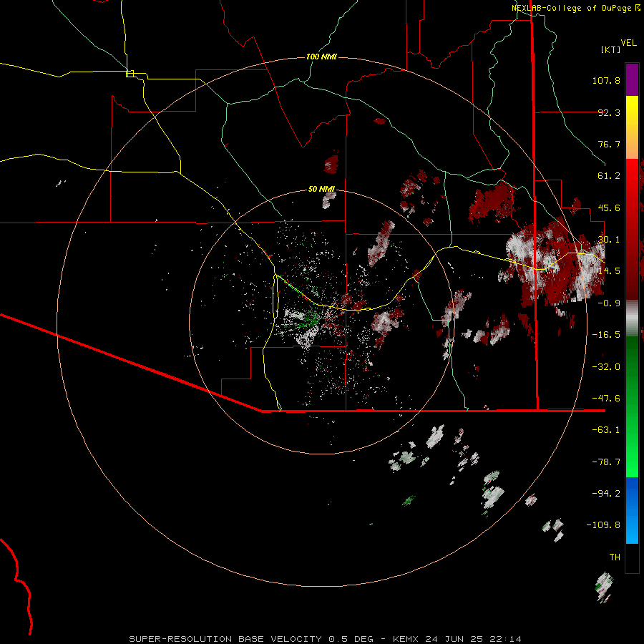Click the 107.8 velocity scale value
The height and width of the screenshot is (644, 644).
[x=606, y=80]
